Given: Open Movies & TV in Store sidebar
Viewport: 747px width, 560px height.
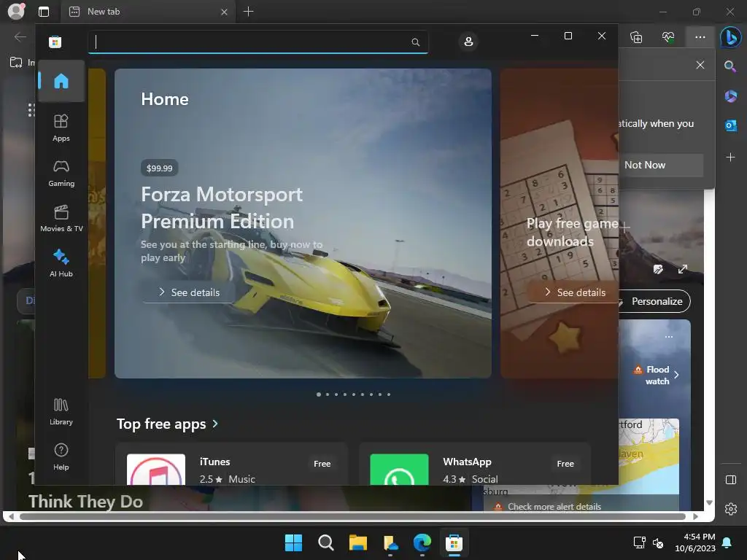Looking at the screenshot, I should point(61,219).
